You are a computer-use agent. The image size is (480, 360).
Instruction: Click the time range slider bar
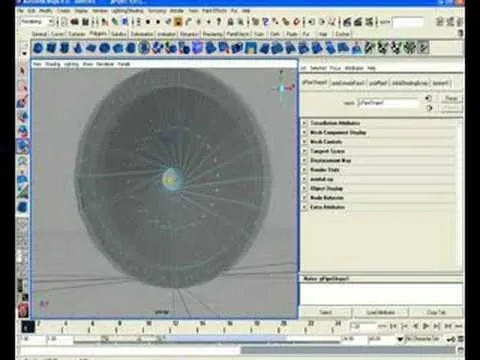click(207, 340)
